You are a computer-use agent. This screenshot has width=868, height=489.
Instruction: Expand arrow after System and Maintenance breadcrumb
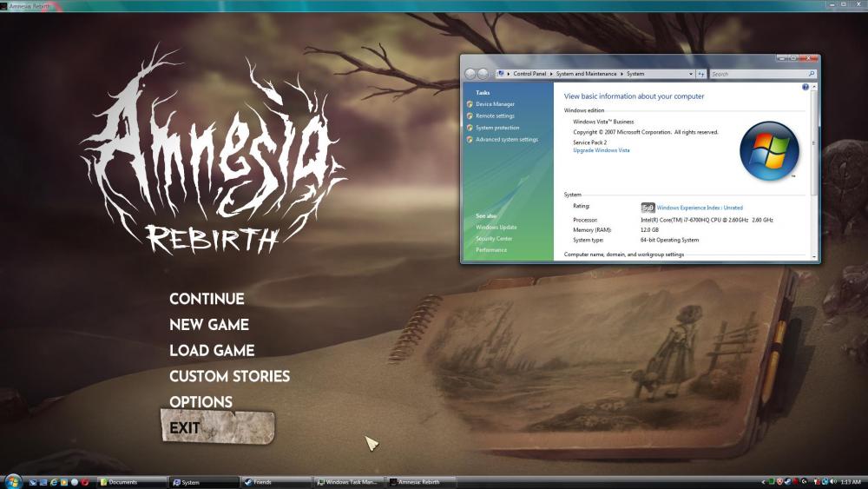click(x=621, y=74)
